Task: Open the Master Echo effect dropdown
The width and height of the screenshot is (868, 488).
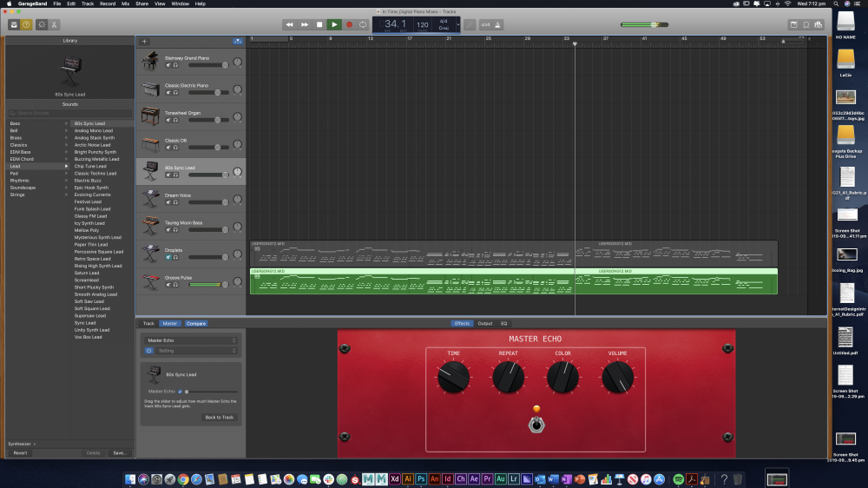Action: [192, 340]
